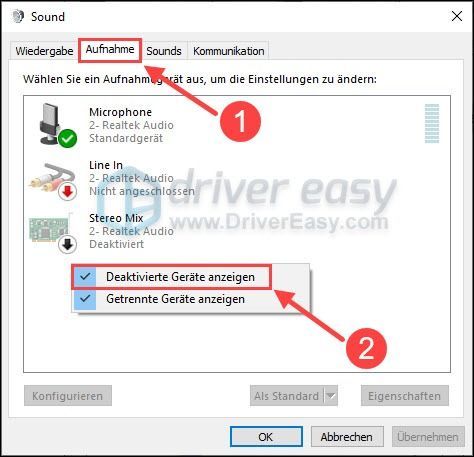Screen dimensions: 474x457
Task: Click the black down-arrow badge on Stereo Mix
Action: (x=68, y=245)
